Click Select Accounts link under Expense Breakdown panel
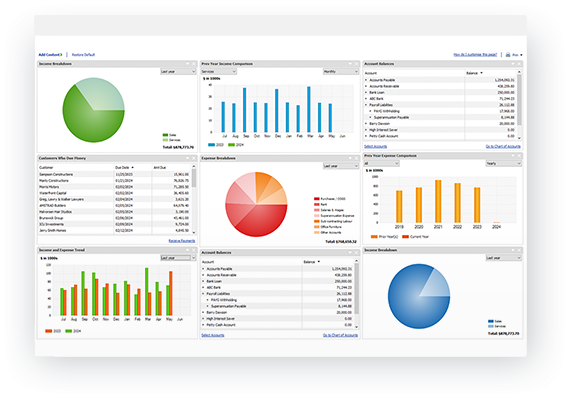The image size is (570, 398). (x=213, y=335)
